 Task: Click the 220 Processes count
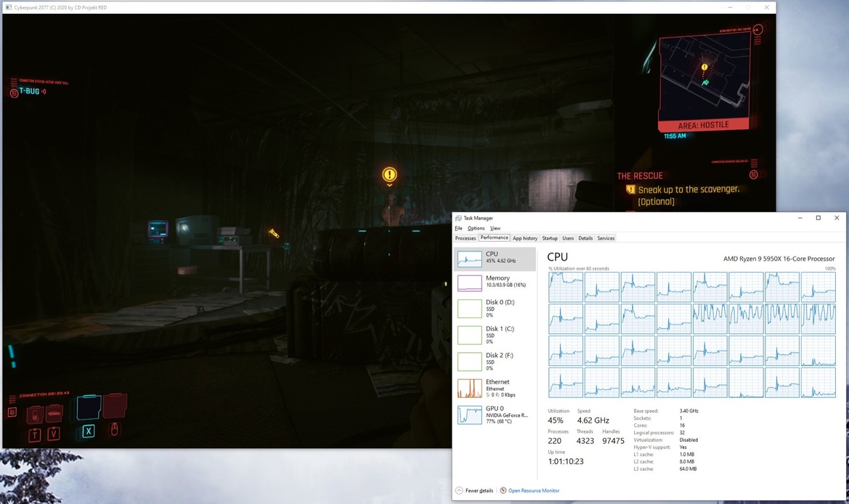(554, 441)
